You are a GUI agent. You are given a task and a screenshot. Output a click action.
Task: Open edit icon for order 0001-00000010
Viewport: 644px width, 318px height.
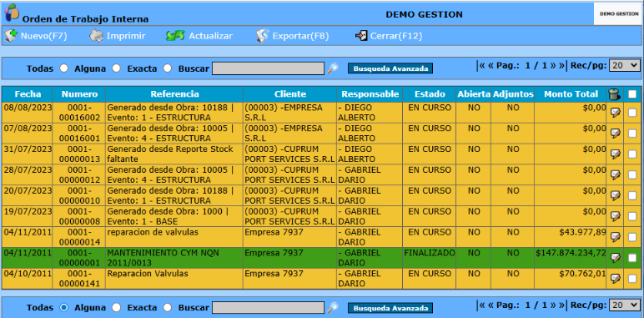click(616, 195)
